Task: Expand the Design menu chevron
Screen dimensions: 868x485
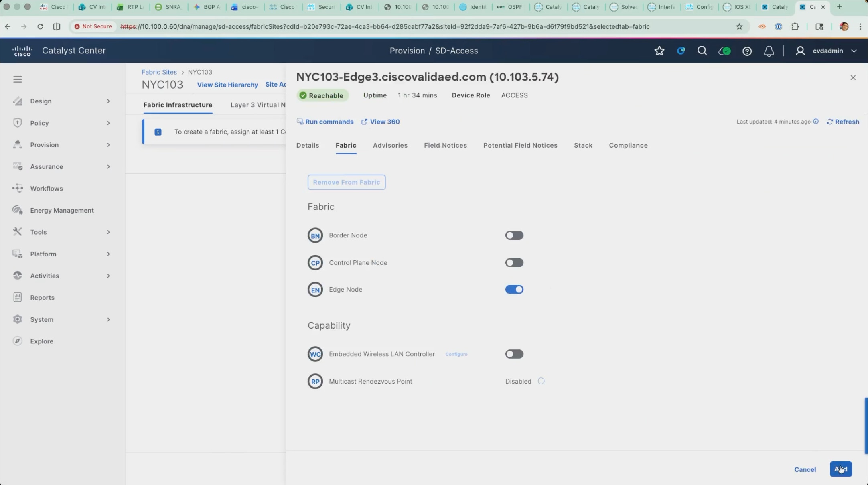Action: [108, 101]
